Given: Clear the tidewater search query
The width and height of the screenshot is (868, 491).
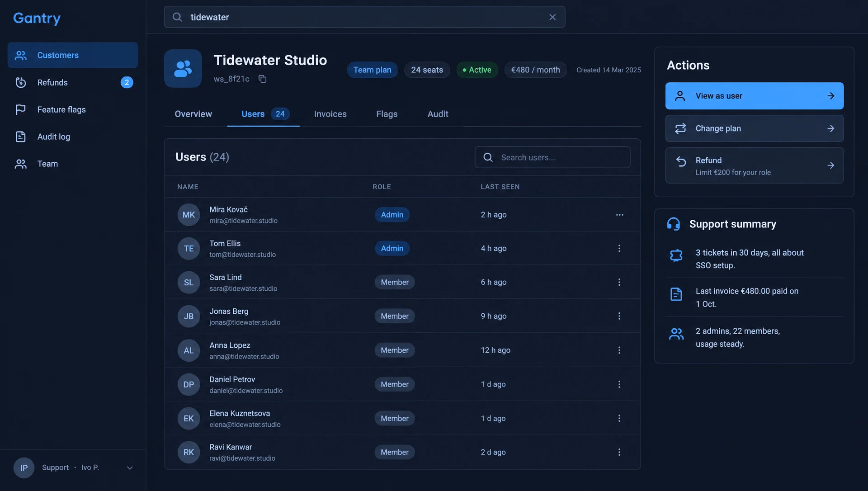Looking at the screenshot, I should 552,17.
